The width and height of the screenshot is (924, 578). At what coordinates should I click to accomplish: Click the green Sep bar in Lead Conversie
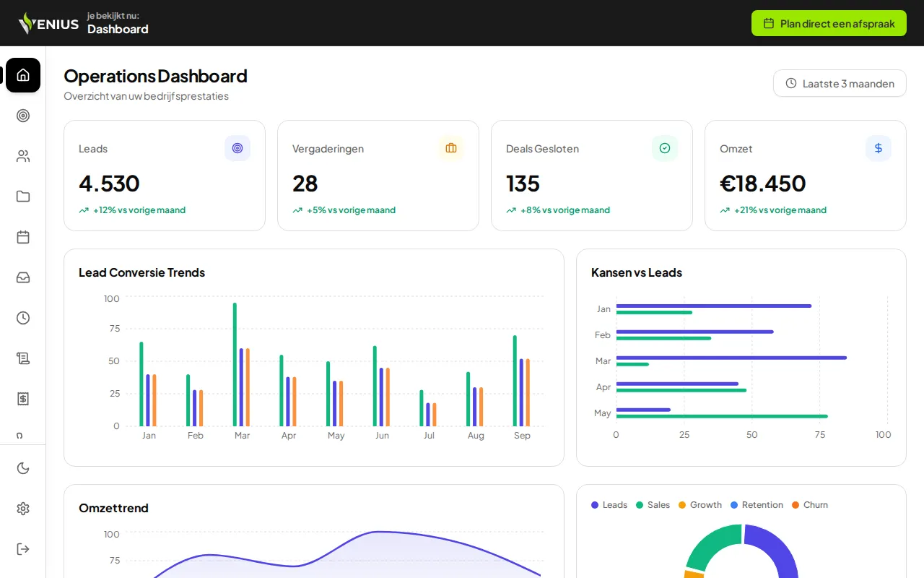pos(515,381)
